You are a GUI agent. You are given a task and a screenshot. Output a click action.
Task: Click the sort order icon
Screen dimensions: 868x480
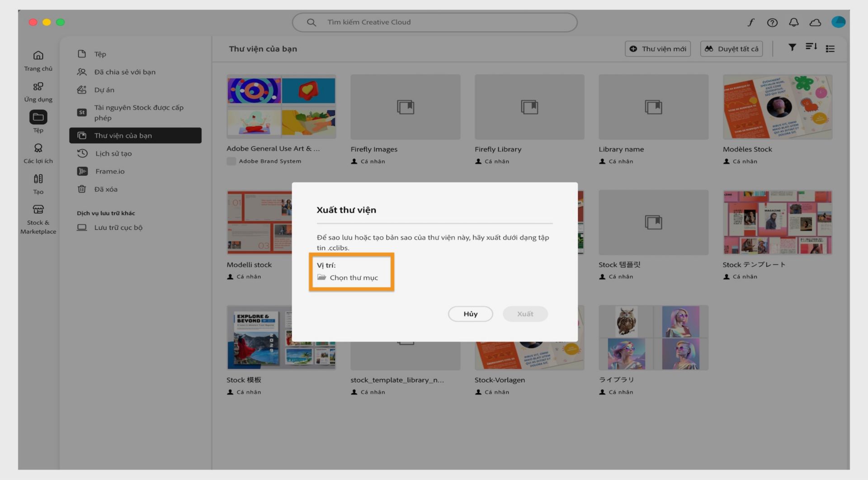tap(811, 47)
